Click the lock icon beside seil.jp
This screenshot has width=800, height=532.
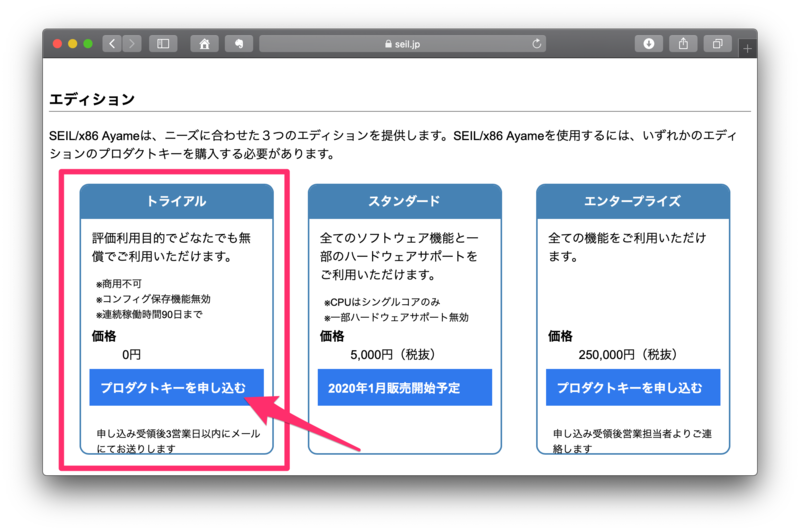pos(388,44)
